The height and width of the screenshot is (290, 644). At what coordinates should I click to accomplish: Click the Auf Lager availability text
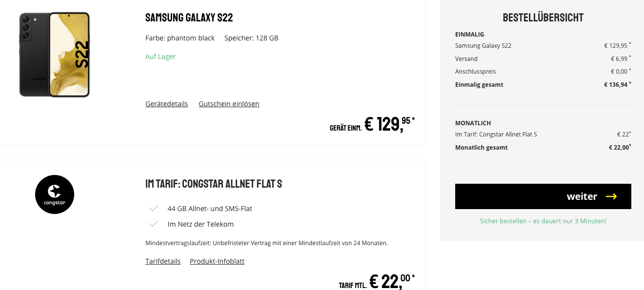point(161,57)
